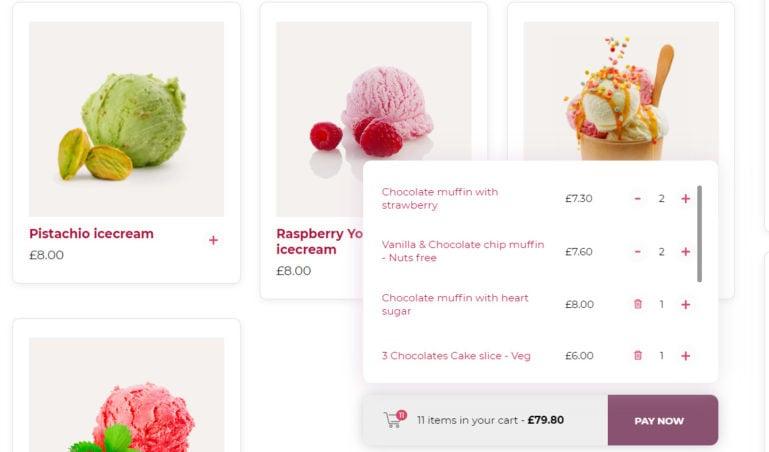Increase Chocolate muffin with heart sugar quantity
This screenshot has width=769, height=452.
[x=686, y=304]
